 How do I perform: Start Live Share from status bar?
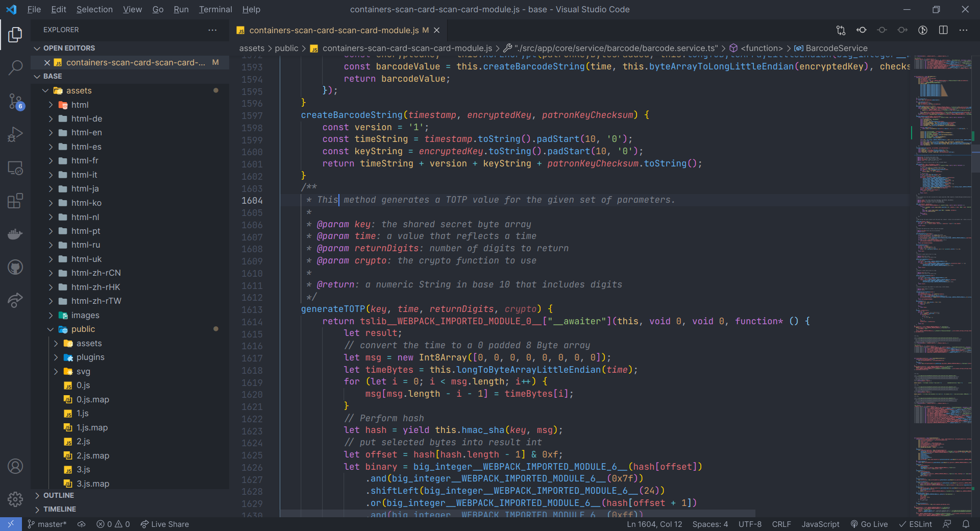point(165,524)
